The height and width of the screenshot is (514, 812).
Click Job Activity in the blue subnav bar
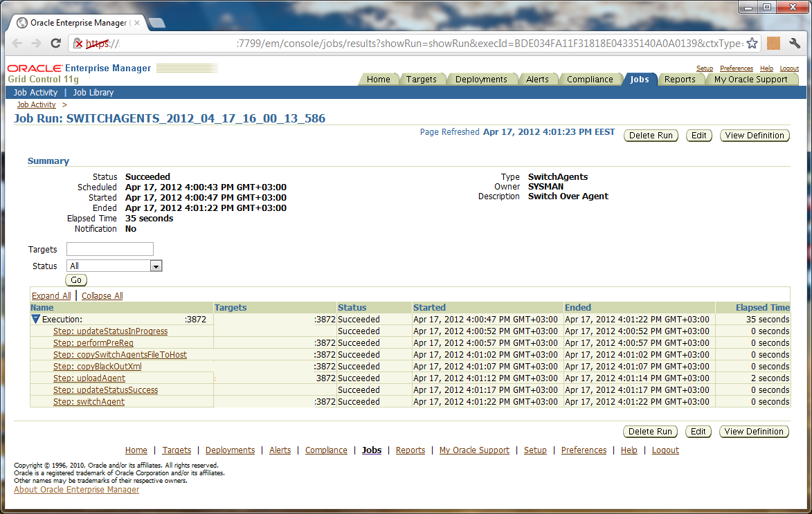(x=36, y=92)
